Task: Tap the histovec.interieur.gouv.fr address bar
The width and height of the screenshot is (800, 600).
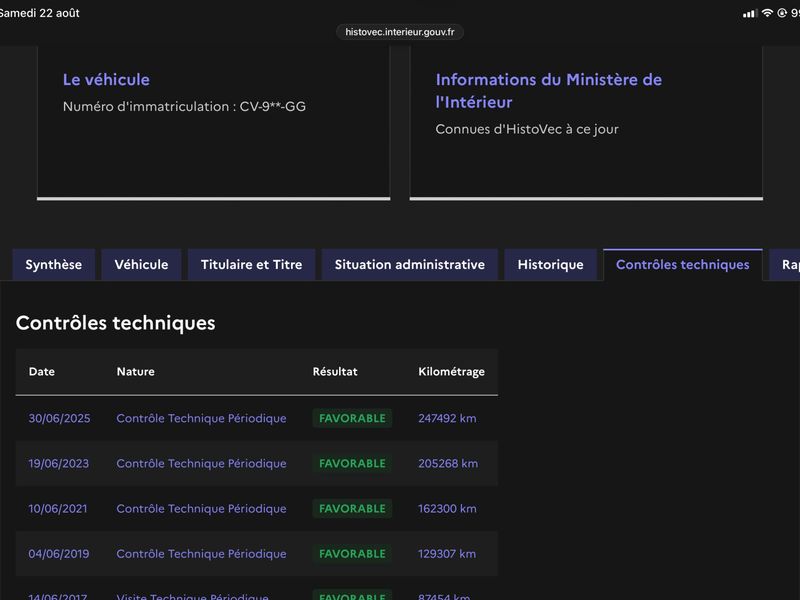Action: 400,32
